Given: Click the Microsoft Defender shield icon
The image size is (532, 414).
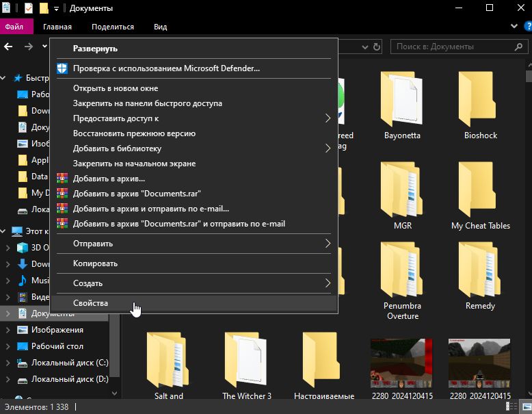Looking at the screenshot, I should point(62,68).
